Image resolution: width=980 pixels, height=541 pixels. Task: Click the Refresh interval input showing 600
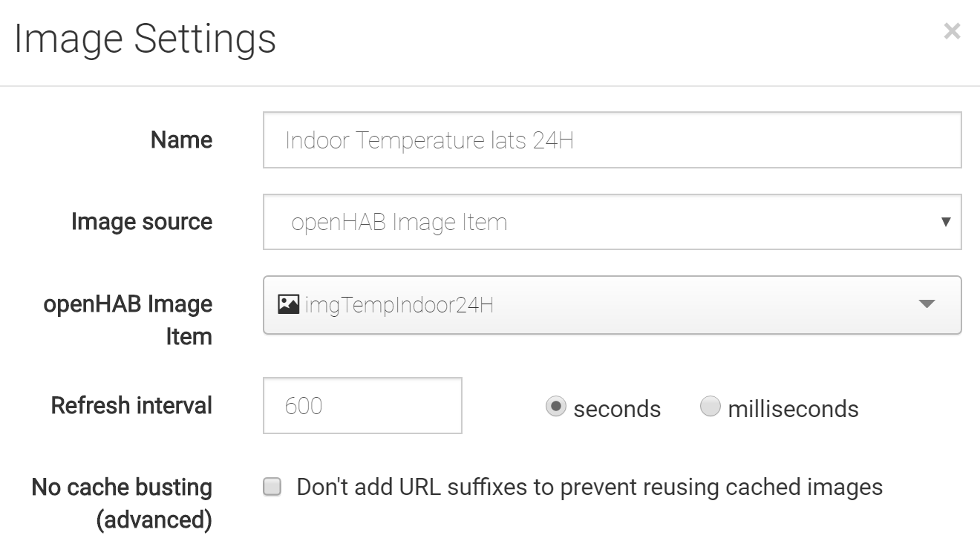coord(362,405)
